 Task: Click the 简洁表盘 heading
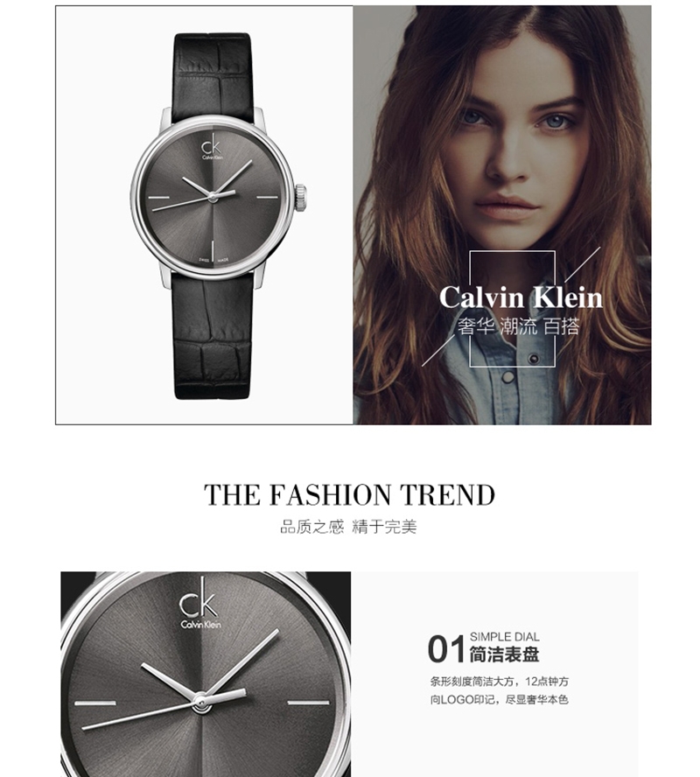click(504, 654)
